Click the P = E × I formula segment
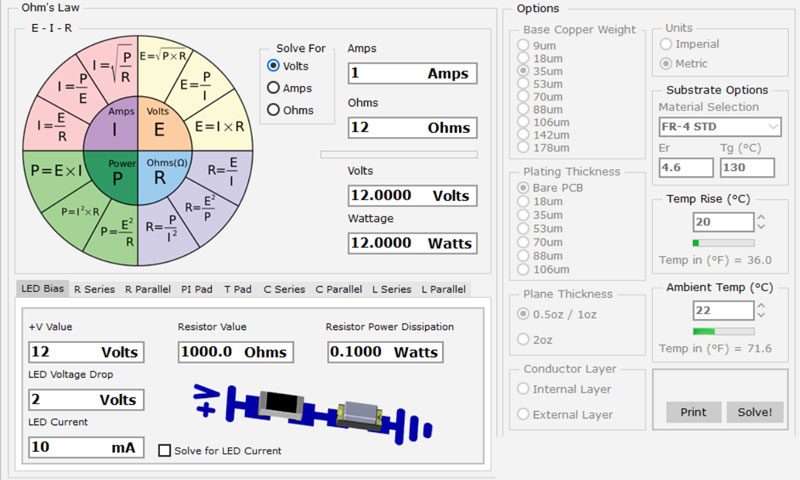 click(x=57, y=170)
